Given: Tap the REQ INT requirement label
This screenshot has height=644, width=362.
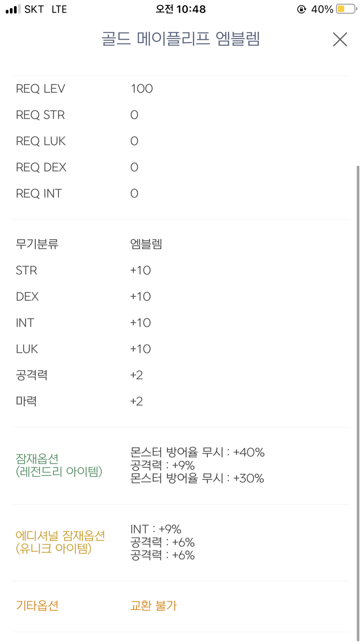Looking at the screenshot, I should (39, 194).
